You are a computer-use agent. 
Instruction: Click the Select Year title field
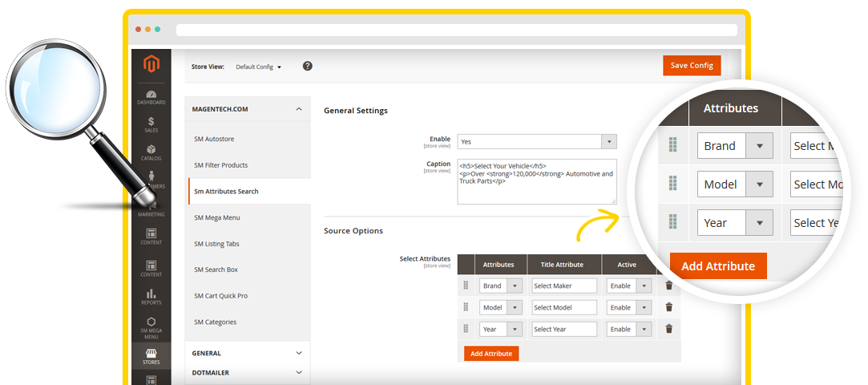[564, 329]
